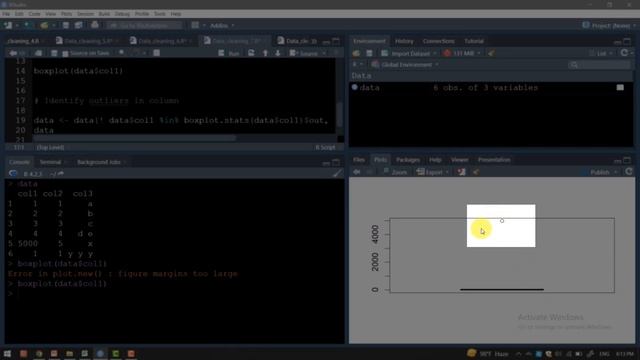Switch to the Background Jobs tab
The height and width of the screenshot is (360, 640).
pos(99,162)
